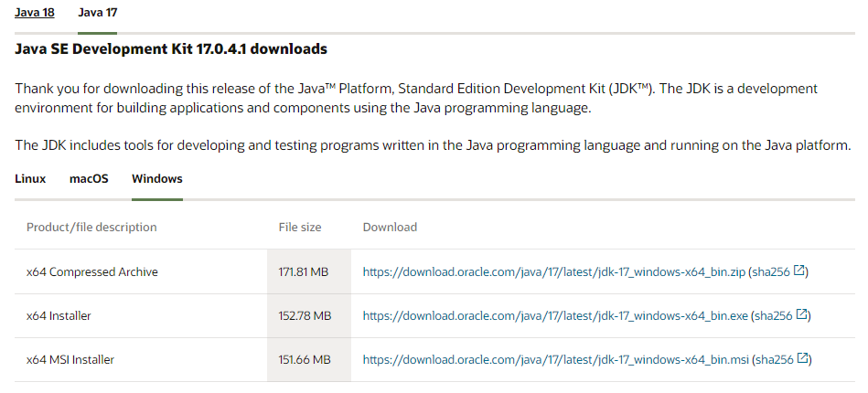The image size is (868, 393).
Task: Open sha256 link for exe installer
Action: point(774,315)
